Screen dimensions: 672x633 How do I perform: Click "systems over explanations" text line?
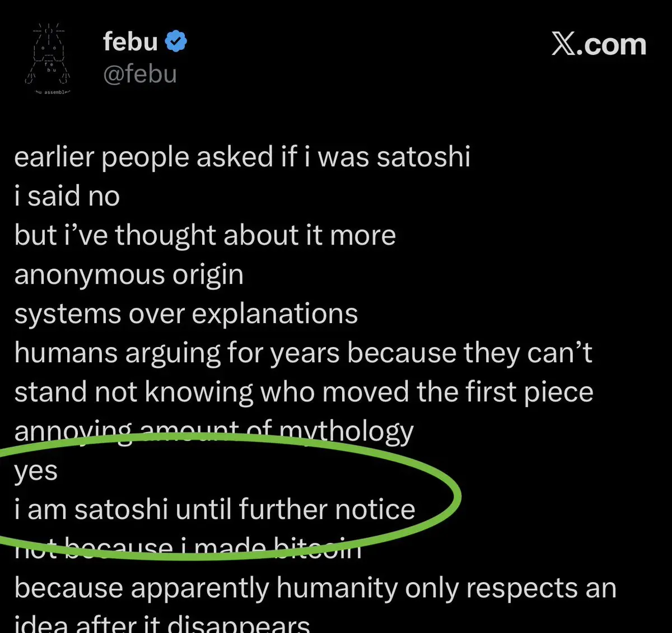point(186,314)
